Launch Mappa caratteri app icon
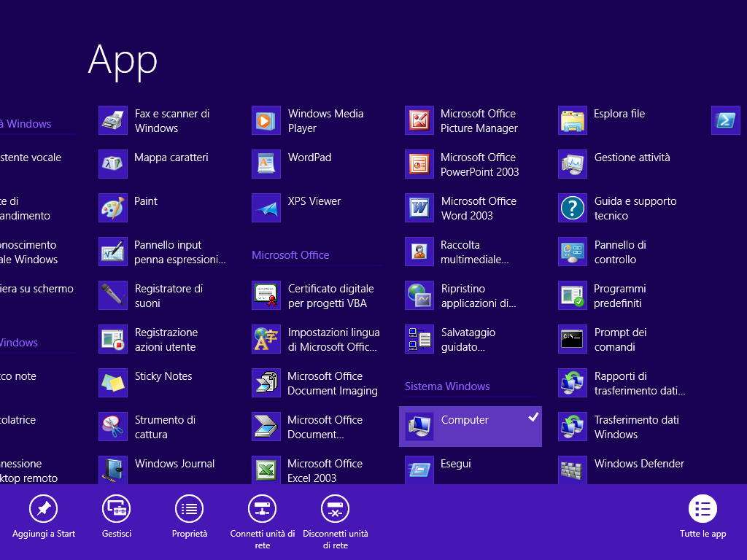 click(113, 164)
